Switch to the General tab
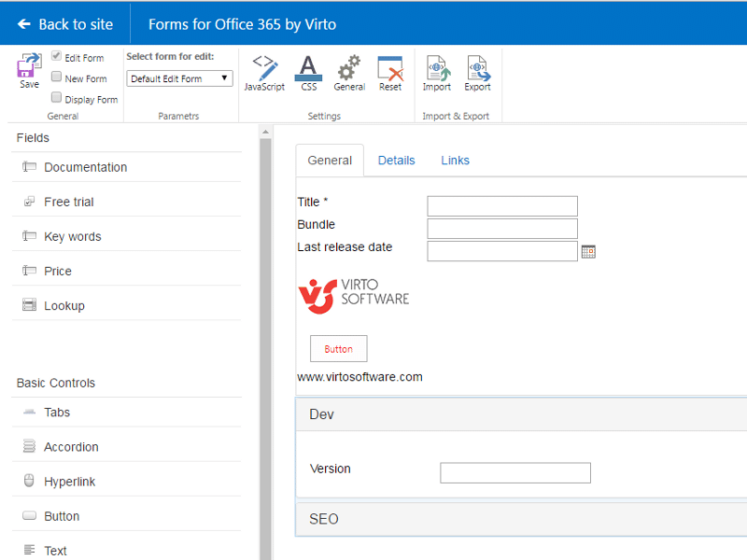Image resolution: width=747 pixels, height=560 pixels. 330,161
